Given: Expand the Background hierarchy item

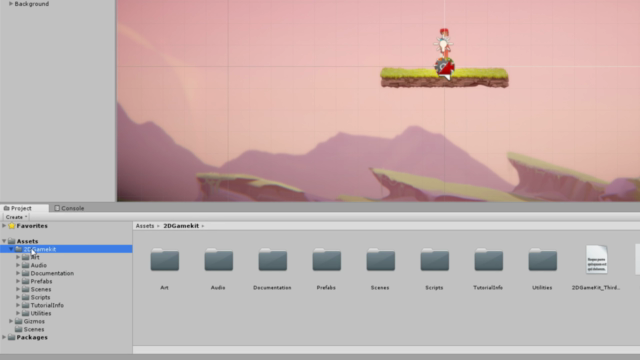Looking at the screenshot, I should coord(11,4).
